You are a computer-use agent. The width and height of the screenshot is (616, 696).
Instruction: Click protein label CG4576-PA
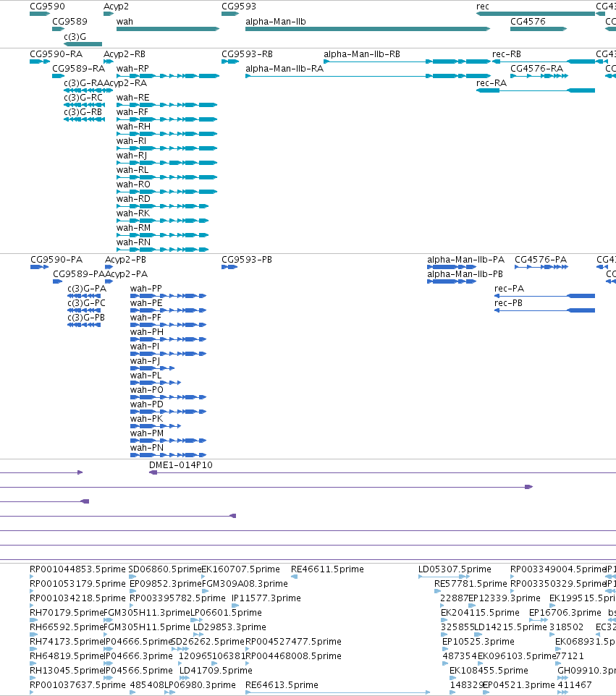click(541, 260)
